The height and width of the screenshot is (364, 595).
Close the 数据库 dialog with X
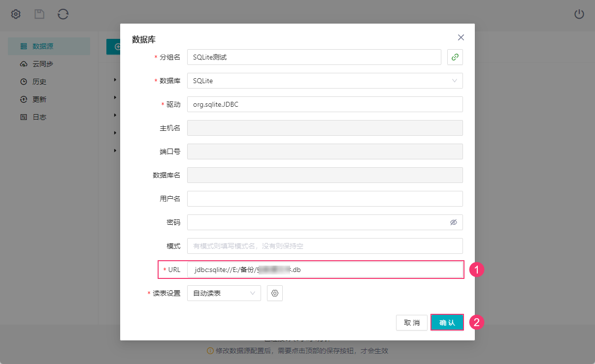click(x=461, y=37)
